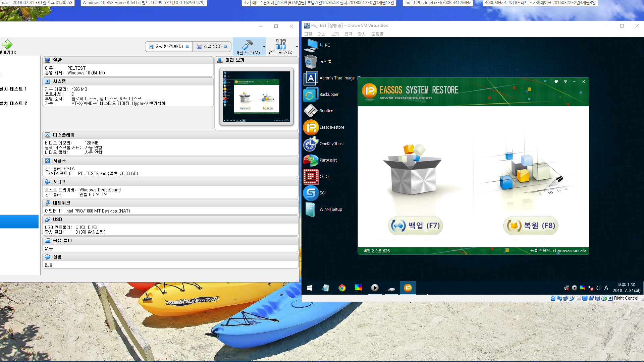644x362 pixels.
Task: Click VirtualBox shared folders status icon
Action: [578, 298]
